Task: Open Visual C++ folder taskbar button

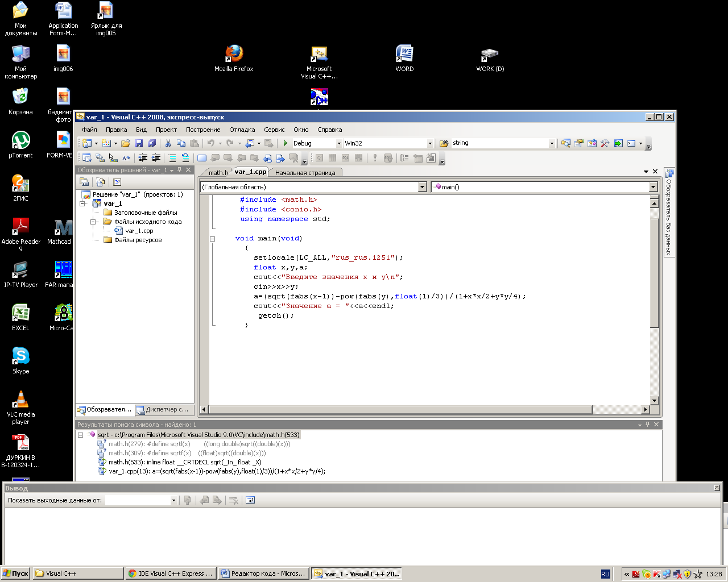Action: coord(78,573)
